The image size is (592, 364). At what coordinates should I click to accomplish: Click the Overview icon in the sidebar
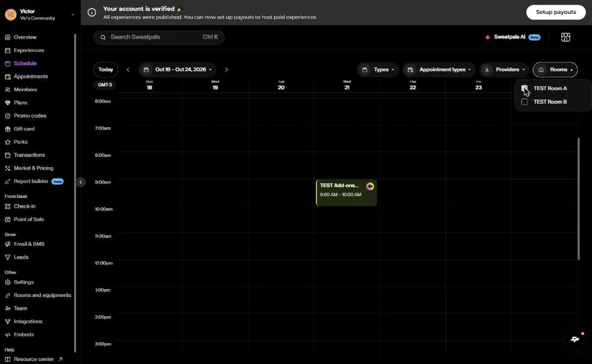point(7,37)
